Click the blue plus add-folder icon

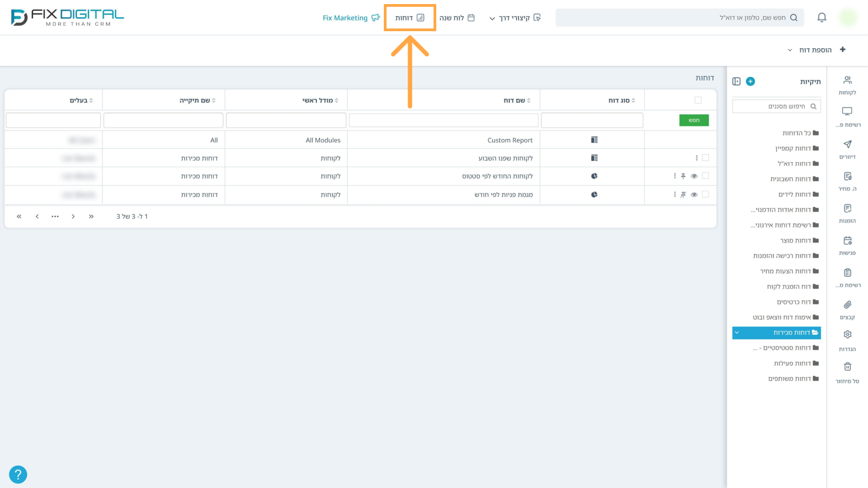point(750,81)
